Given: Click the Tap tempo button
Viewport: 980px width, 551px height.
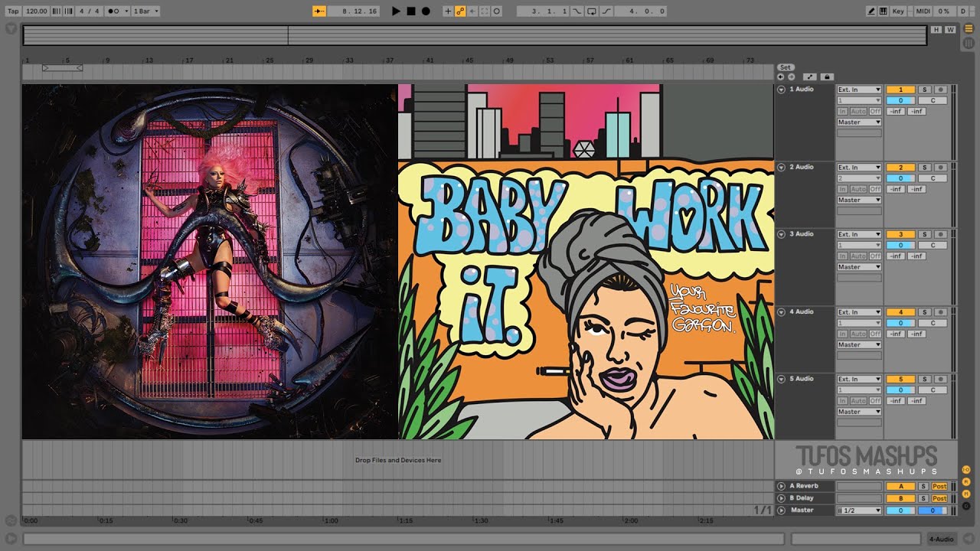Looking at the screenshot, I should pyautogui.click(x=13, y=11).
